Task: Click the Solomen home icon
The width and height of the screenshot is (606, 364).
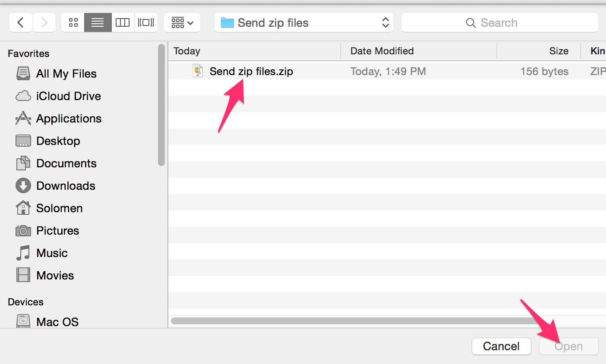Action: click(x=23, y=208)
